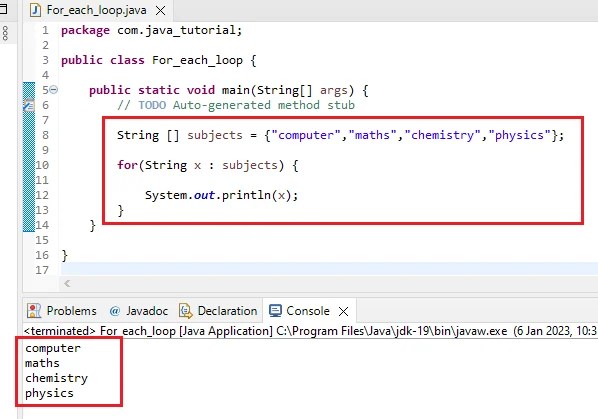Close the Console view
Viewport: 598px width, 419px height.
pos(343,311)
